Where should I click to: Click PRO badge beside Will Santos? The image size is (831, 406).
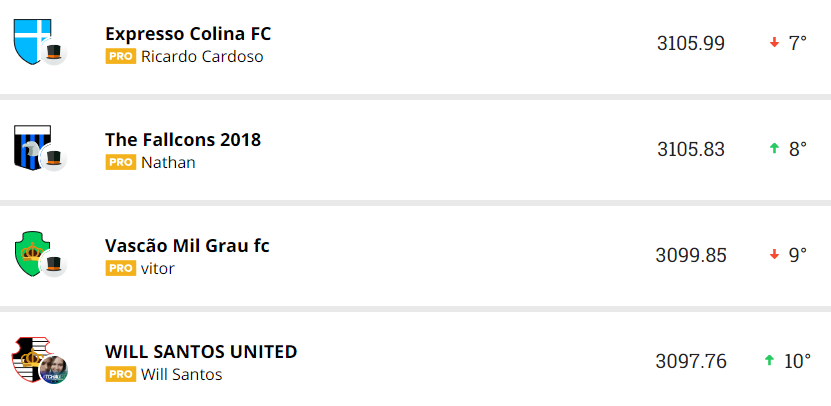(x=120, y=375)
